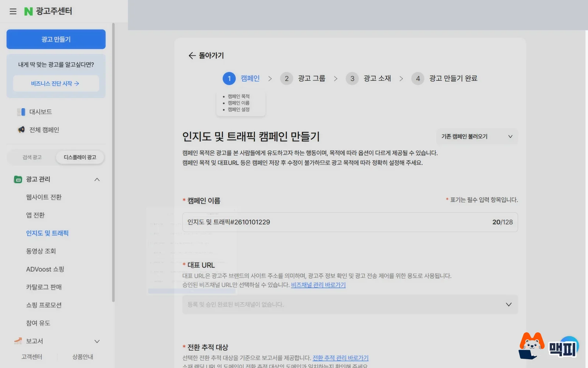588x368 pixels.
Task: Open the hamburger menu icon
Action: coord(13,11)
